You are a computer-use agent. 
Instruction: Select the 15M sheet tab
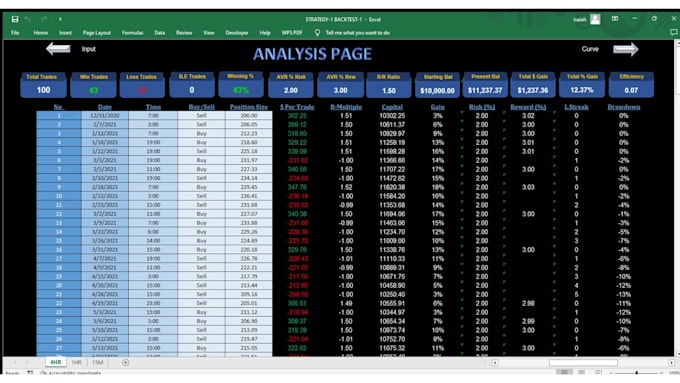(98, 362)
